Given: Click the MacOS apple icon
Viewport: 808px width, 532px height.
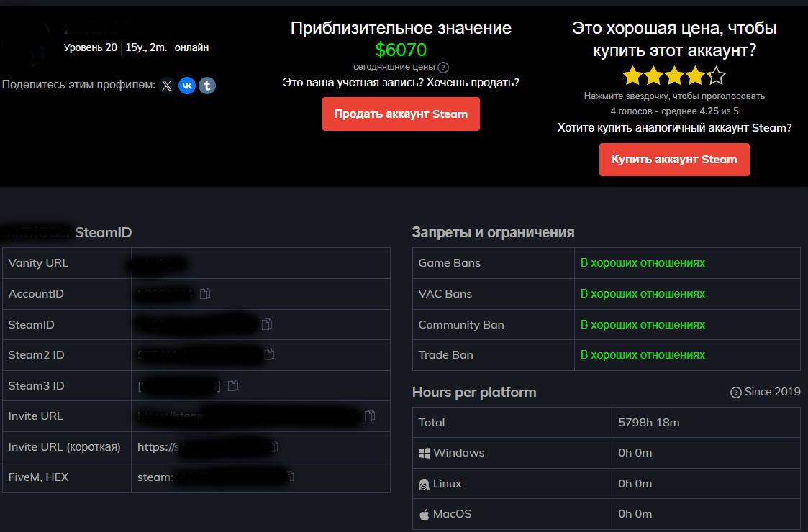Looking at the screenshot, I should click(424, 515).
